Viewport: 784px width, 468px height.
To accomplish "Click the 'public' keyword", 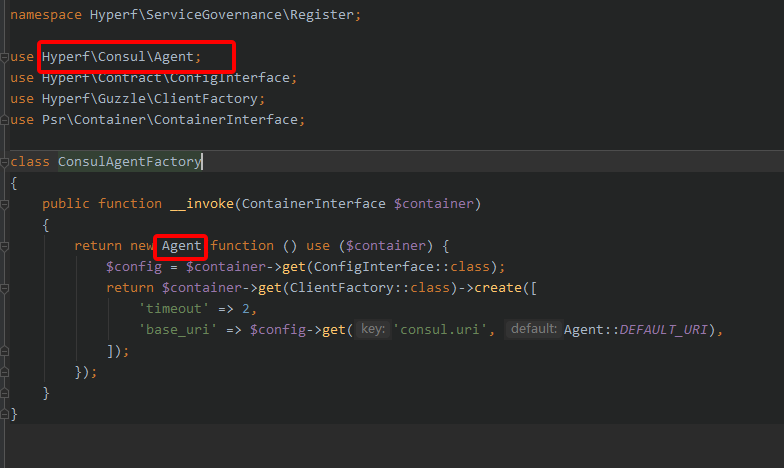I will click(x=66, y=204).
